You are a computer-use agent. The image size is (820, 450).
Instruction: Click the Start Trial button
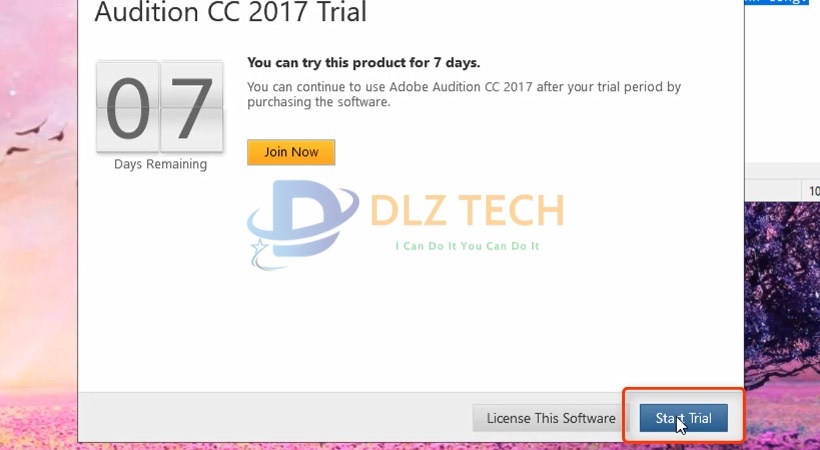pyautogui.click(x=683, y=418)
